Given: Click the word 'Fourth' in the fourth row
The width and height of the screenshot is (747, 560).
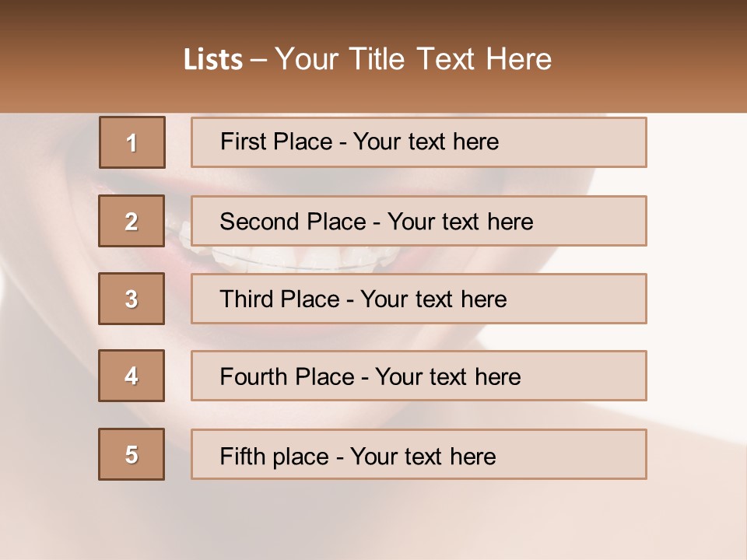Looking at the screenshot, I should [x=252, y=377].
